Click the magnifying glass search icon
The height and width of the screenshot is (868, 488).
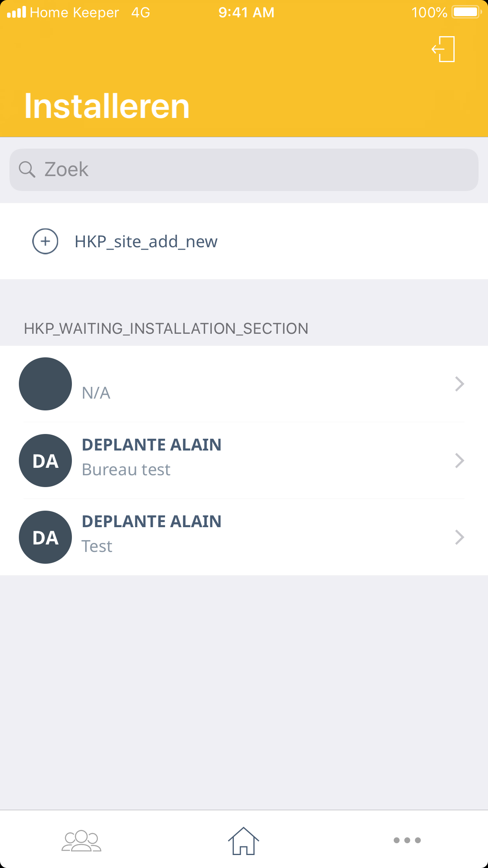point(27,169)
